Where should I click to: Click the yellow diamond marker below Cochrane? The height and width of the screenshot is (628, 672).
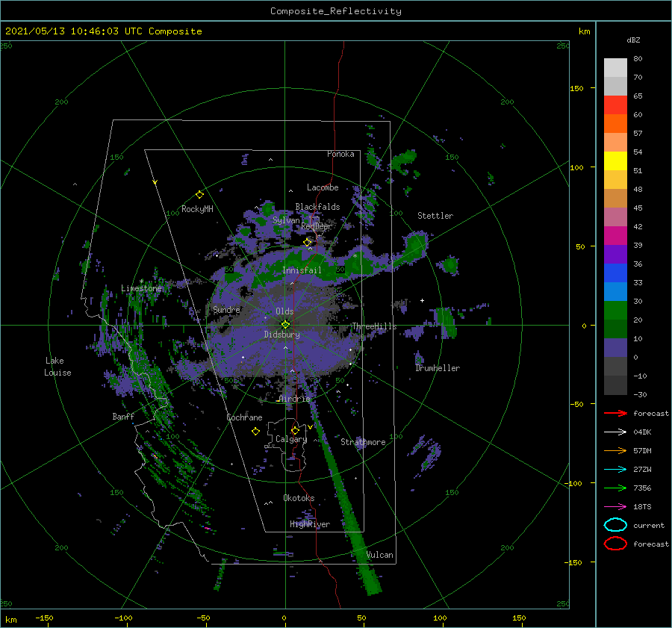[255, 432]
